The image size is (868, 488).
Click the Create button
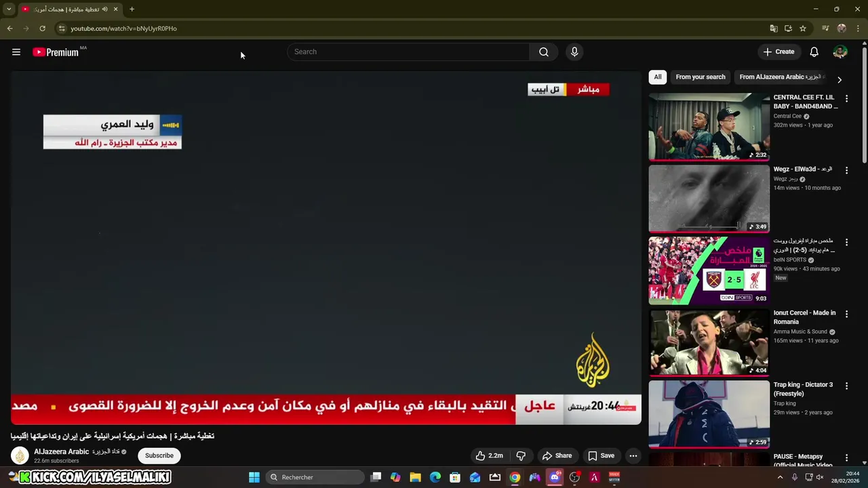click(778, 52)
